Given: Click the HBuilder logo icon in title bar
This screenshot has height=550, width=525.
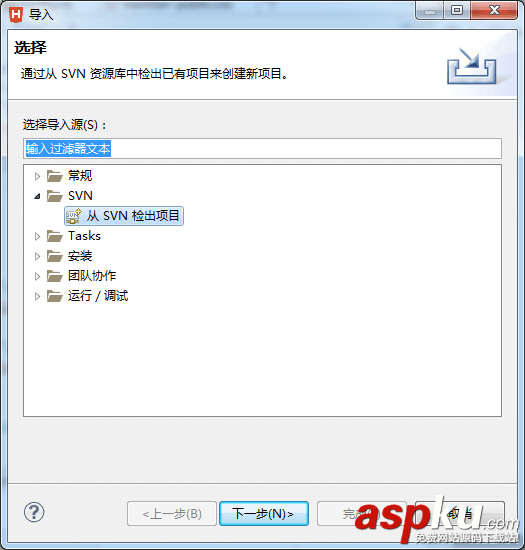Looking at the screenshot, I should [16, 14].
